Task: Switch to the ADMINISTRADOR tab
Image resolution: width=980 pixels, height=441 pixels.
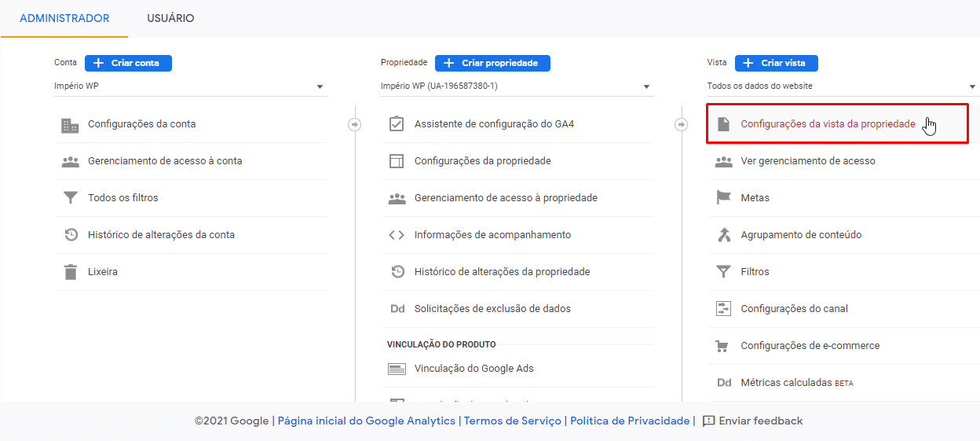Action: [64, 18]
